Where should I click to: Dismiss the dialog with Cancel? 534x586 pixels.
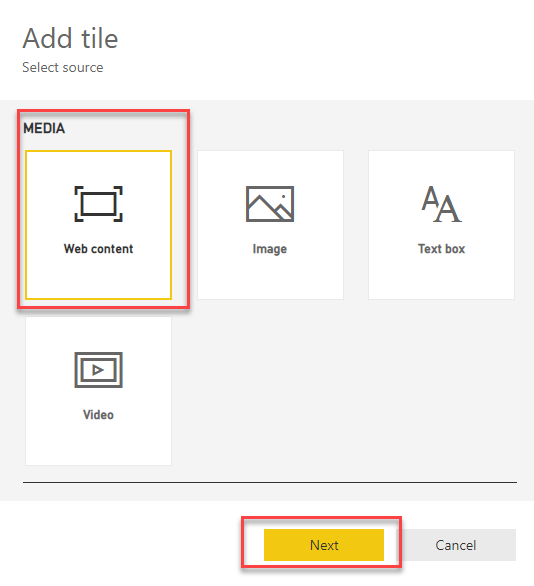coord(456,545)
